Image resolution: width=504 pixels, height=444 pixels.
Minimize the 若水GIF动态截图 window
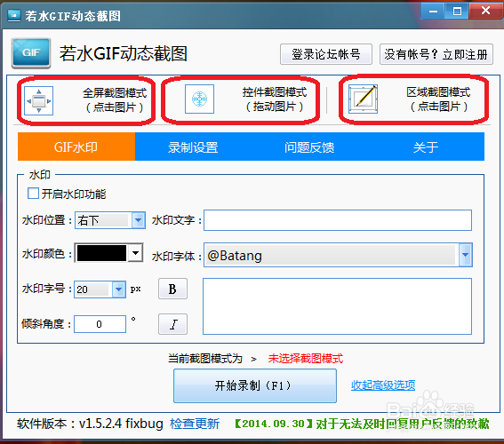click(433, 12)
